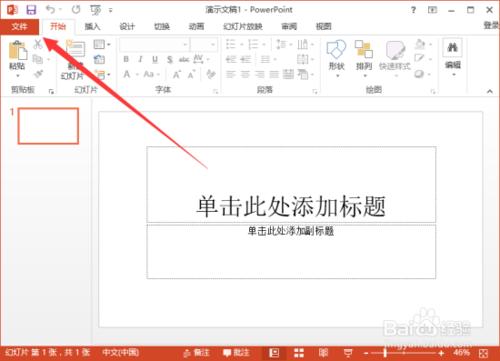Click Start From Beginning quick access icon
This screenshot has height=361, width=500.
pyautogui.click(x=95, y=10)
